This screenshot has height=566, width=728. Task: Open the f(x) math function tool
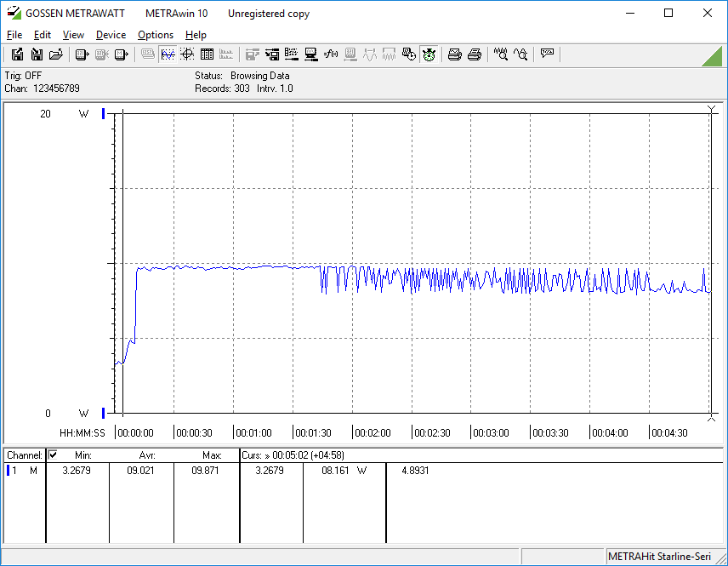point(331,54)
